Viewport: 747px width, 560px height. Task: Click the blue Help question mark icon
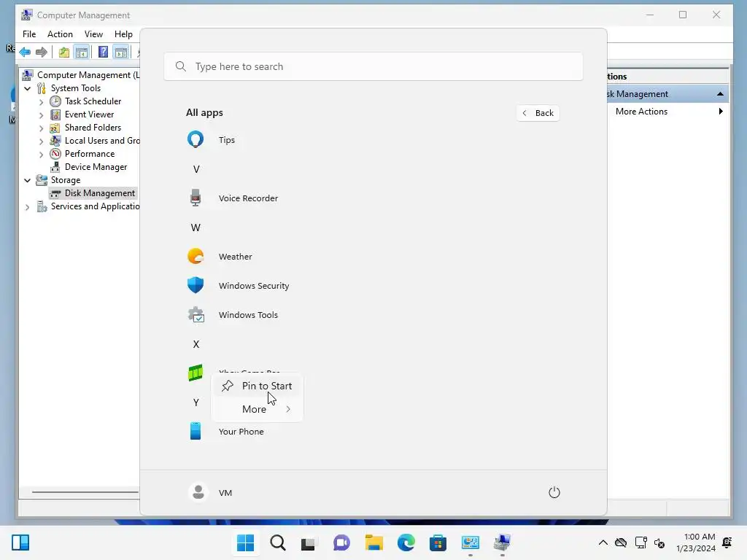103,52
